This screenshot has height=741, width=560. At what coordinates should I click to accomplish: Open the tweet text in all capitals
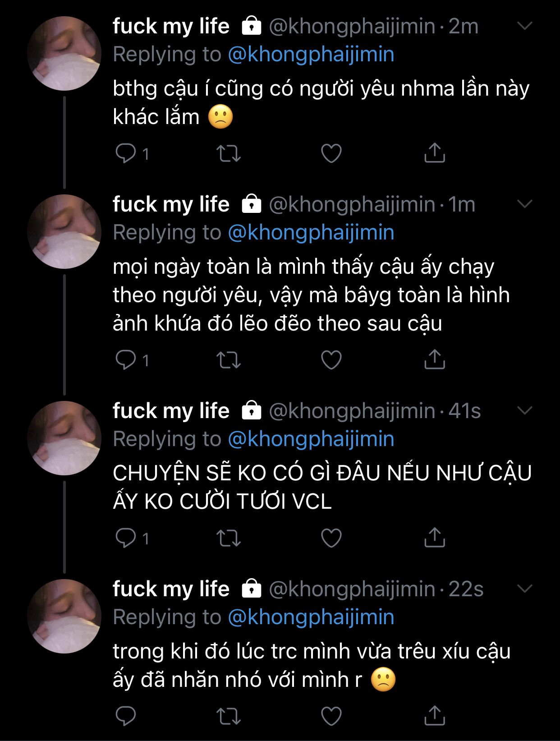322,487
